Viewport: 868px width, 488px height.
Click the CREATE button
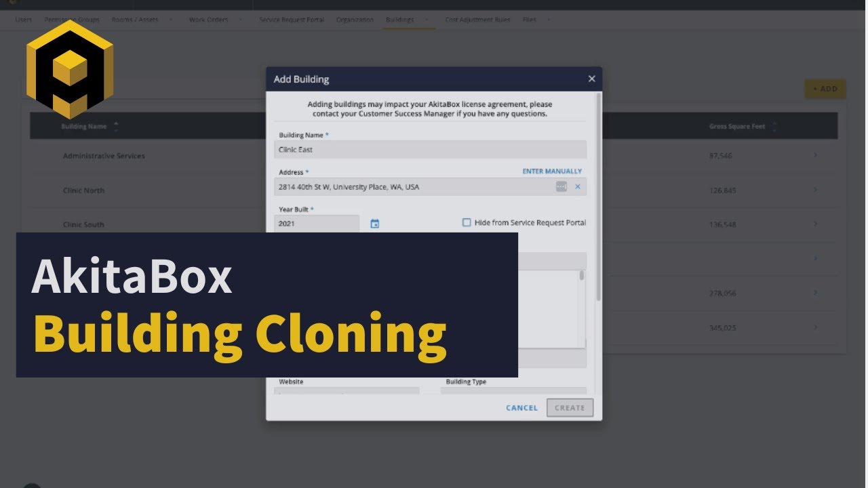570,408
